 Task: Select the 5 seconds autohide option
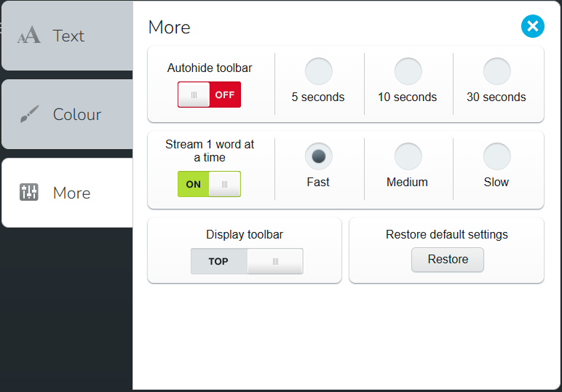coord(319,71)
